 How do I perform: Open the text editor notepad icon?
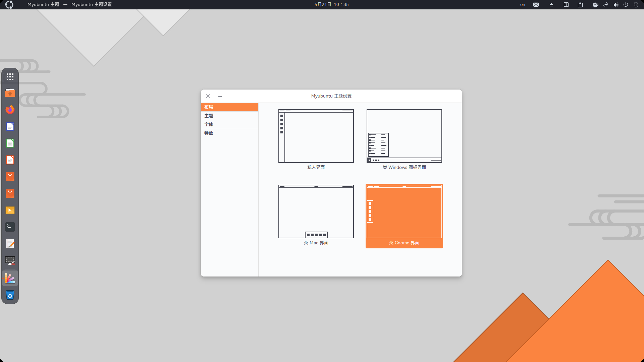(x=10, y=244)
